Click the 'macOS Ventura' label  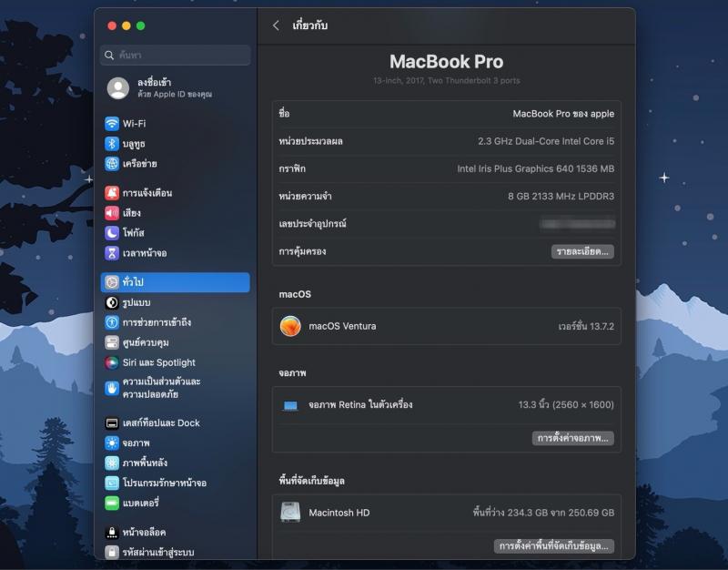click(x=343, y=326)
